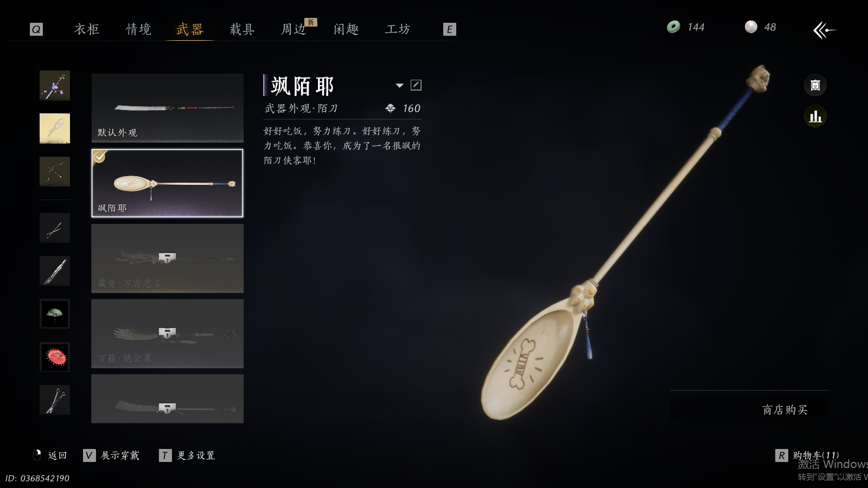This screenshot has width=868, height=488.
Task: Select the sword weapon icon in sidebar
Action: (x=55, y=271)
